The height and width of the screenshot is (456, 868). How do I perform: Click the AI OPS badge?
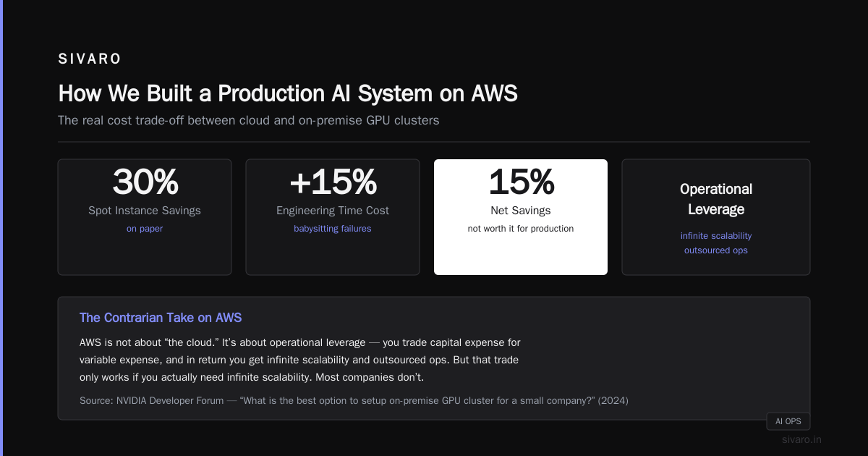pos(788,421)
